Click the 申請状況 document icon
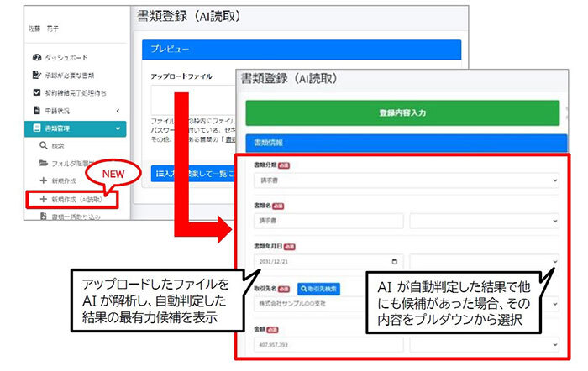The width and height of the screenshot is (588, 371). (36, 110)
